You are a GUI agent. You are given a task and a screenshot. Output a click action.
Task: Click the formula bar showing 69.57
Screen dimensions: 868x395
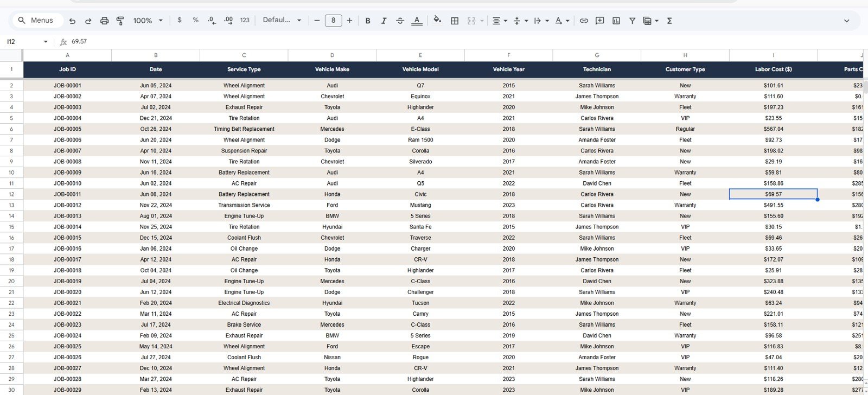click(467, 41)
